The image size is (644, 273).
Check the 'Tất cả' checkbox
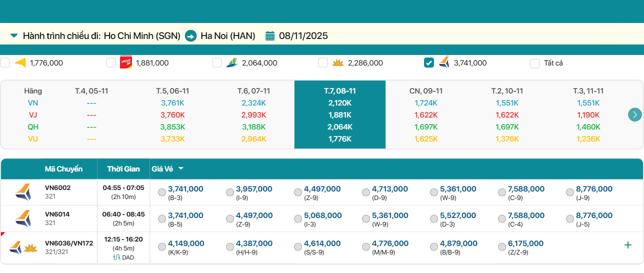click(535, 63)
